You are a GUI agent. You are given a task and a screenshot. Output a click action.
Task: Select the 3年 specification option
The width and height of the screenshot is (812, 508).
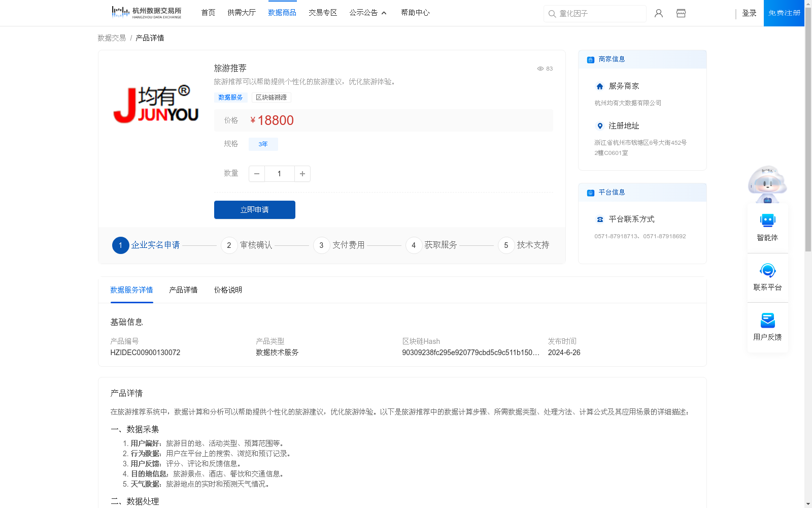coord(263,144)
